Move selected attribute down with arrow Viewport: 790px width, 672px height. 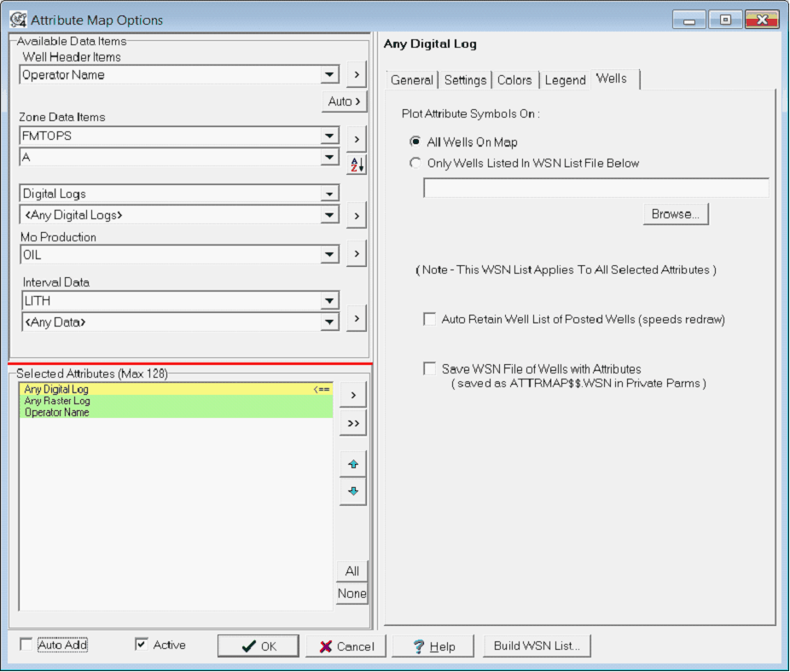[352, 492]
